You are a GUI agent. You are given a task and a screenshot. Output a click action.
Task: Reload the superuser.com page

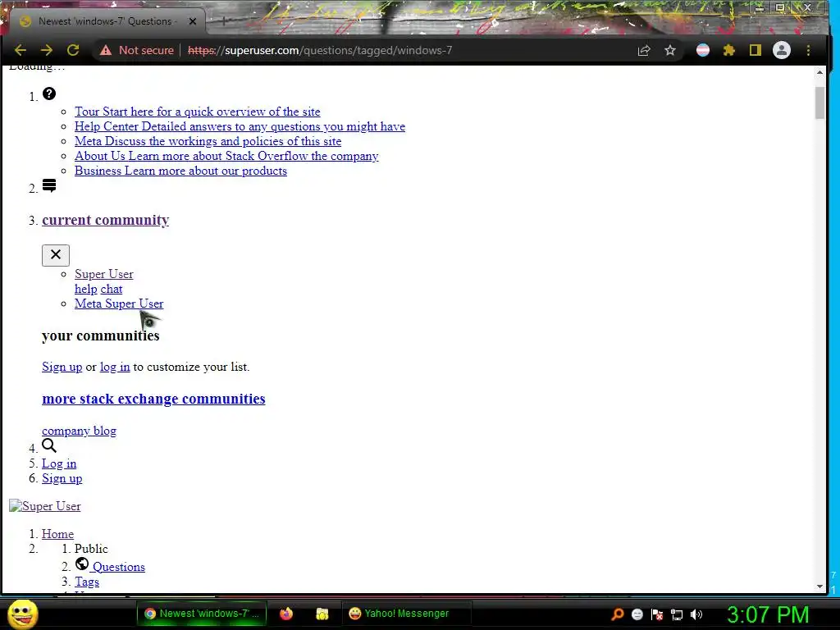coord(73,50)
